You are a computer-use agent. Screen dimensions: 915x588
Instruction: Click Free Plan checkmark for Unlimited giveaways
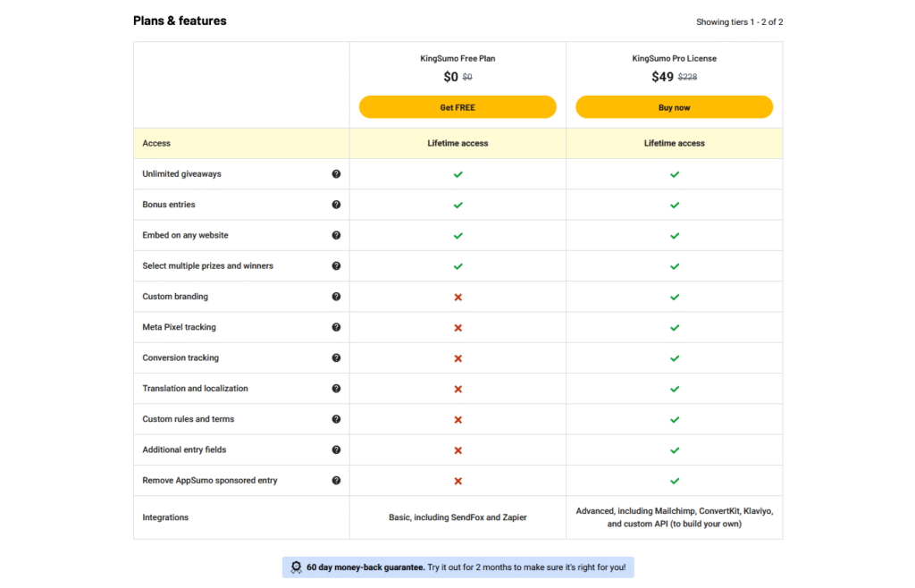coord(458,174)
